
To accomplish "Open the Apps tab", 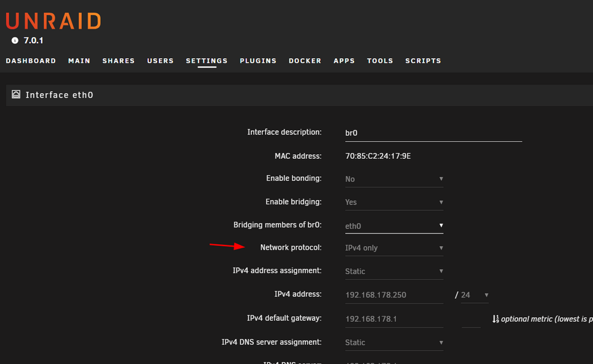I will click(344, 61).
